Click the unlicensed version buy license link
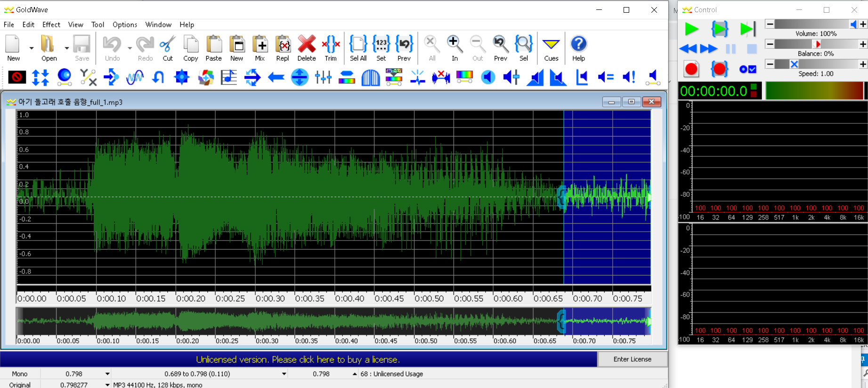The width and height of the screenshot is (868, 388). click(x=298, y=359)
